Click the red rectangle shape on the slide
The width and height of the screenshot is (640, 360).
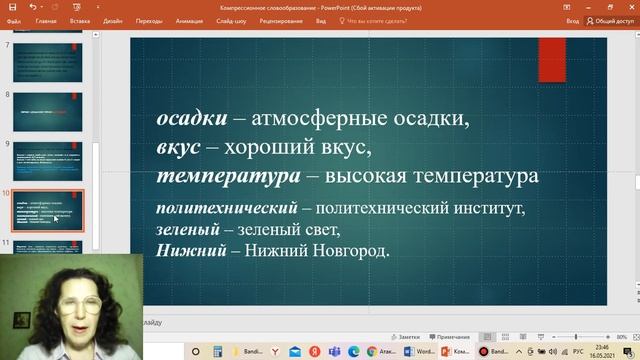pyautogui.click(x=552, y=60)
